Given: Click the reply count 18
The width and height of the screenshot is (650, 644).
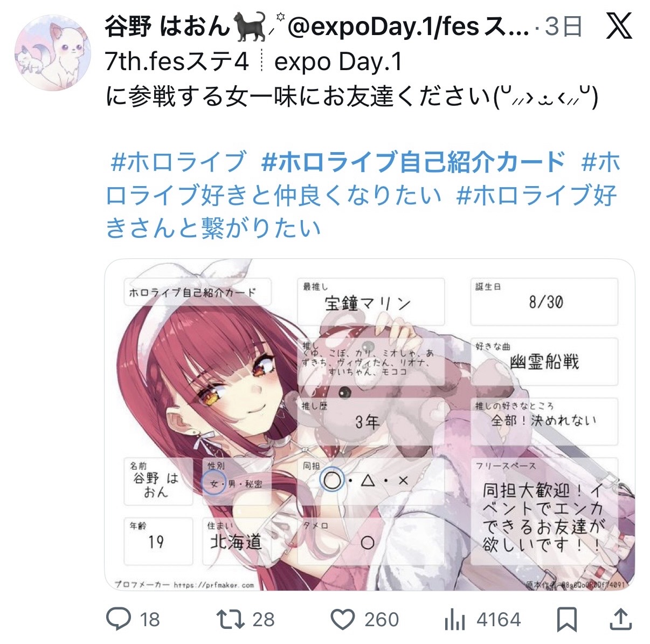Looking at the screenshot, I should (150, 620).
